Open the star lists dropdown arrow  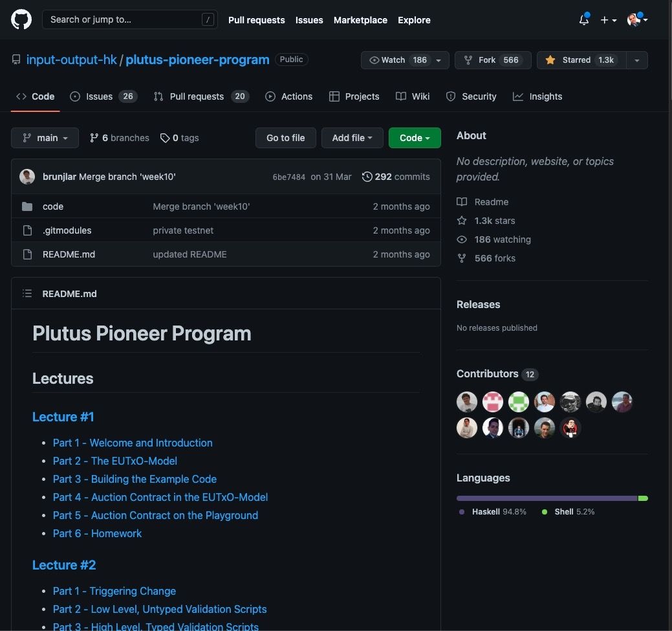637,60
